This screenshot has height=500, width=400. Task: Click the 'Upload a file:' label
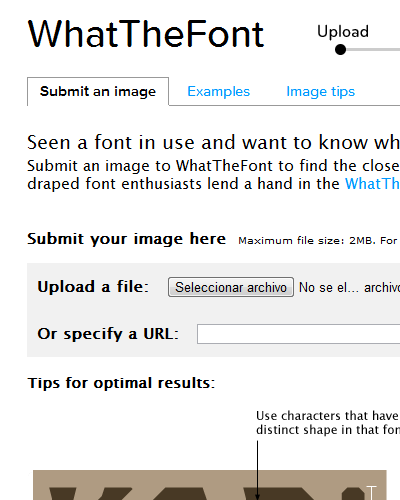click(x=93, y=287)
